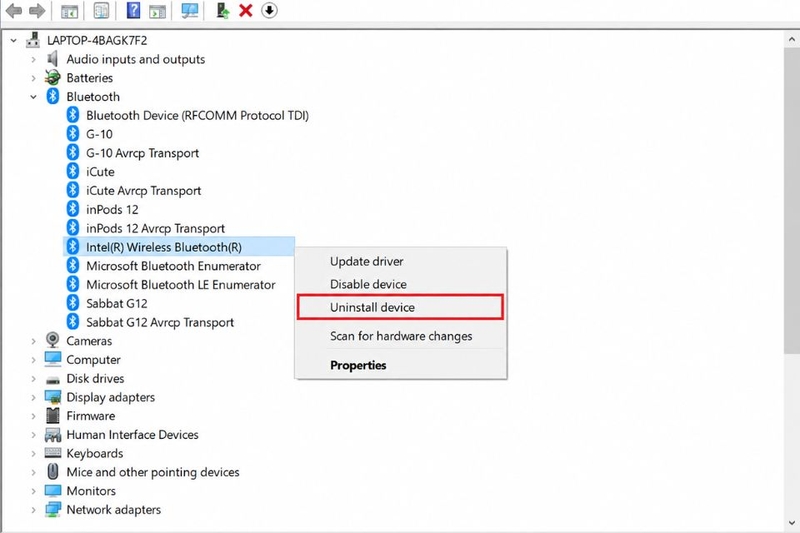Open the Properties sheet toolbar icon
Image resolution: width=800 pixels, height=533 pixels.
tap(101, 11)
